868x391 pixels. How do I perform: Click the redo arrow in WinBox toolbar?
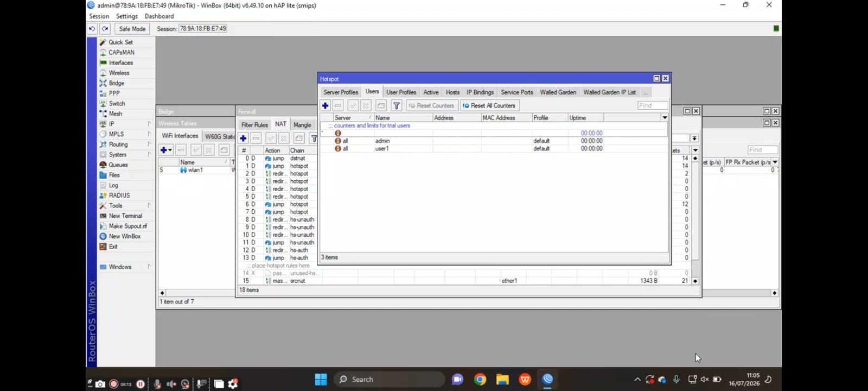105,29
